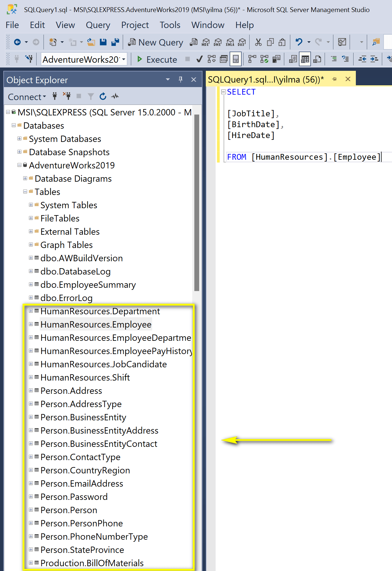The height and width of the screenshot is (571, 392).
Task: Expand the Person.Person table node
Action: point(31,510)
